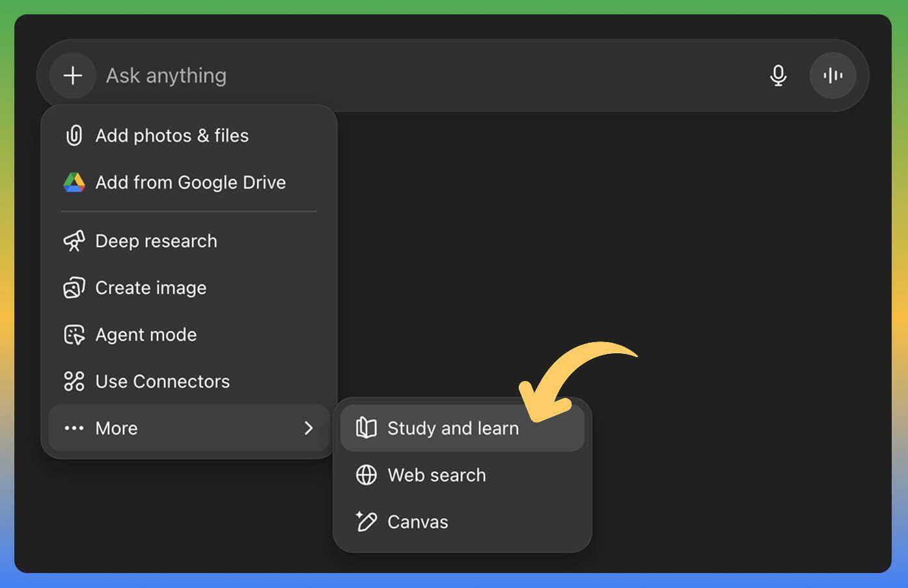Click the Use Connectors icon
The height and width of the screenshot is (588, 908).
pos(74,381)
